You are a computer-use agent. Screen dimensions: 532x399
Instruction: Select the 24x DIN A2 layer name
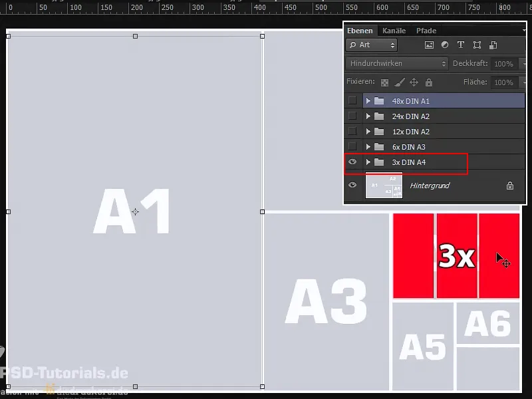(410, 116)
